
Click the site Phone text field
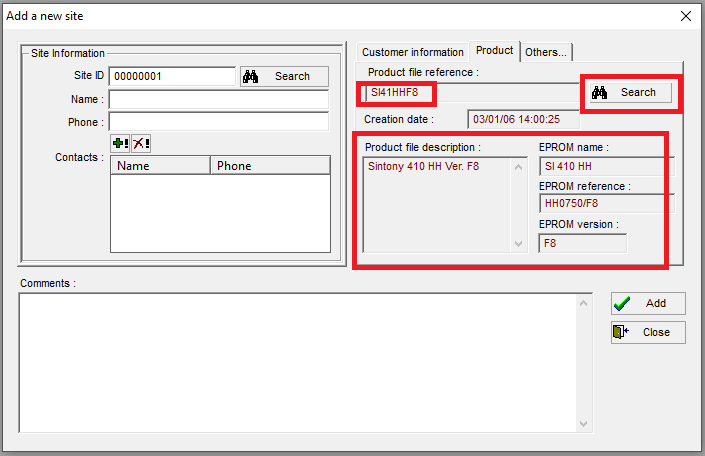[x=218, y=122]
